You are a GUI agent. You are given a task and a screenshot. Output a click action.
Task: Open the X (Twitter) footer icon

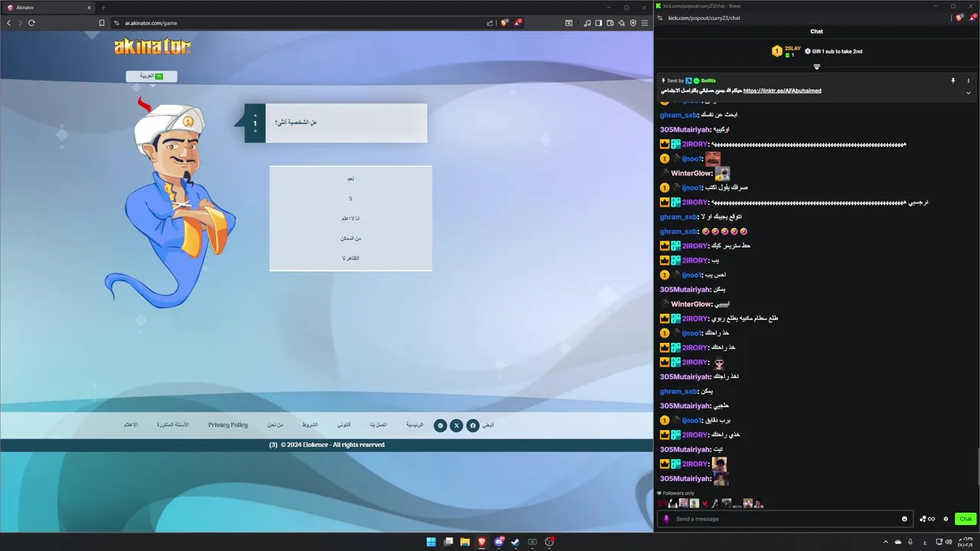pyautogui.click(x=456, y=425)
